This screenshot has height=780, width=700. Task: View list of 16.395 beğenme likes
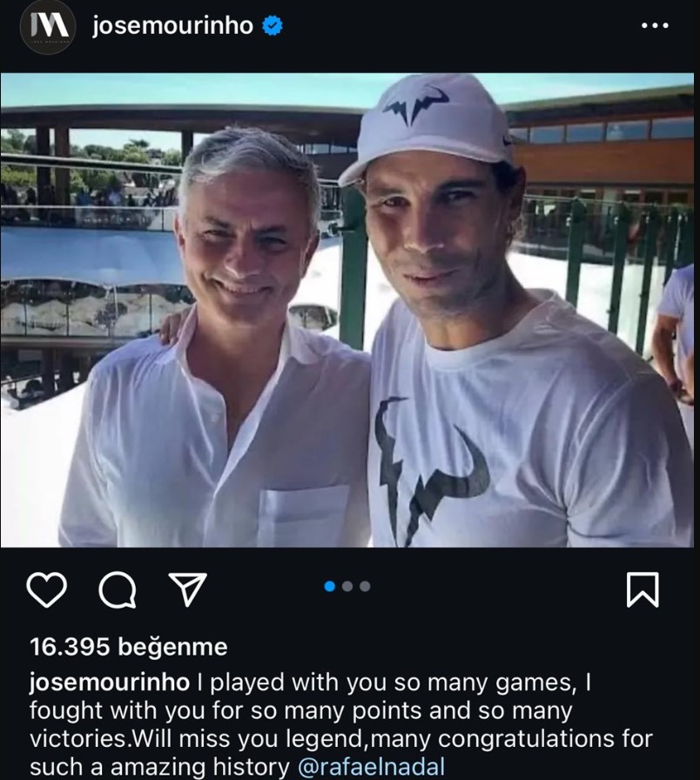point(128,647)
